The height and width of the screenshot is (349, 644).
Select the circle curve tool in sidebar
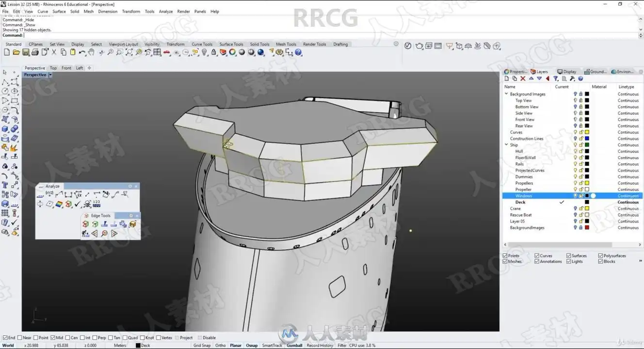click(5, 91)
